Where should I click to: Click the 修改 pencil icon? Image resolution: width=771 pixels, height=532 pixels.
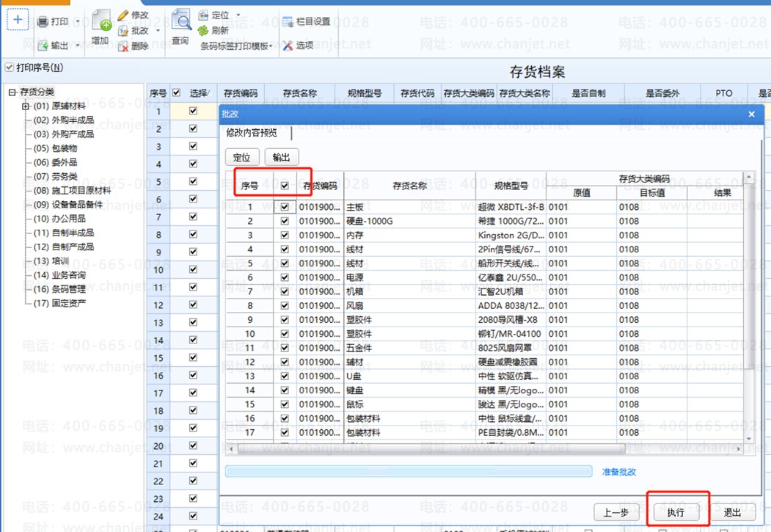(x=123, y=15)
